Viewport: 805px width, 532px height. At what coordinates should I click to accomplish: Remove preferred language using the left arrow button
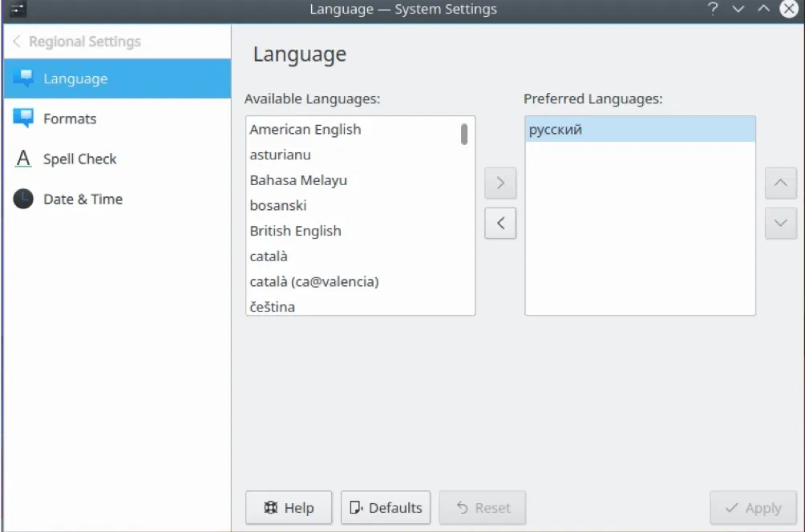pyautogui.click(x=500, y=224)
